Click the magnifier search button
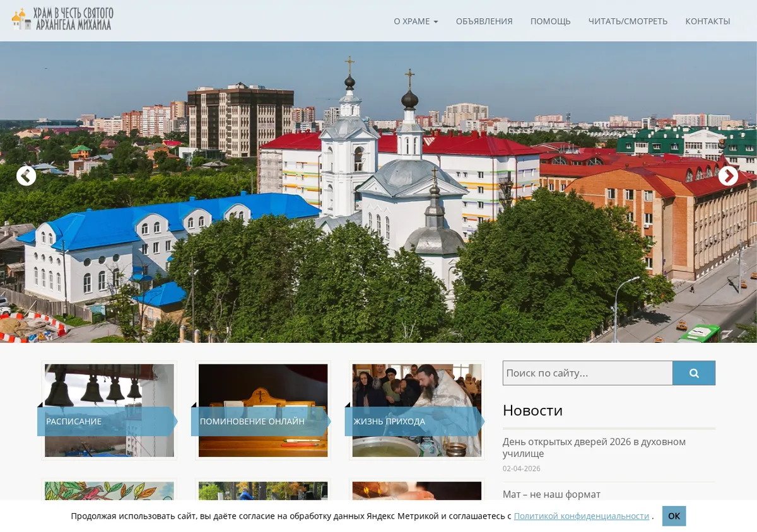Screen dimensions: 757x532 click(694, 373)
